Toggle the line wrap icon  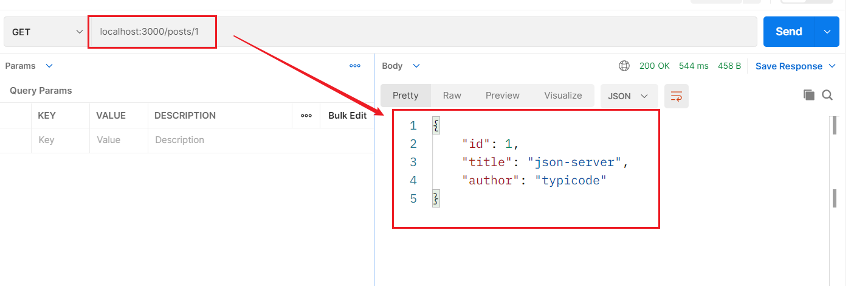pyautogui.click(x=677, y=96)
